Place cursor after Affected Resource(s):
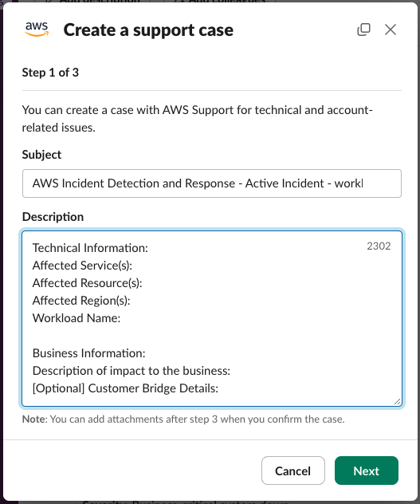 coord(143,283)
